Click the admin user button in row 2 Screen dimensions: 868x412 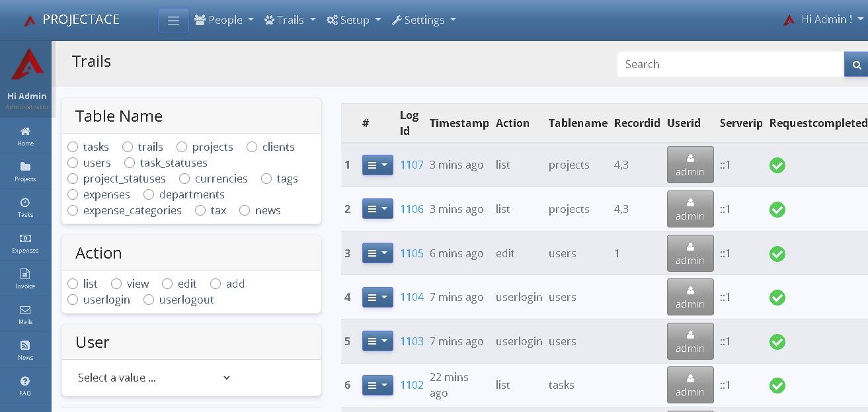click(690, 209)
